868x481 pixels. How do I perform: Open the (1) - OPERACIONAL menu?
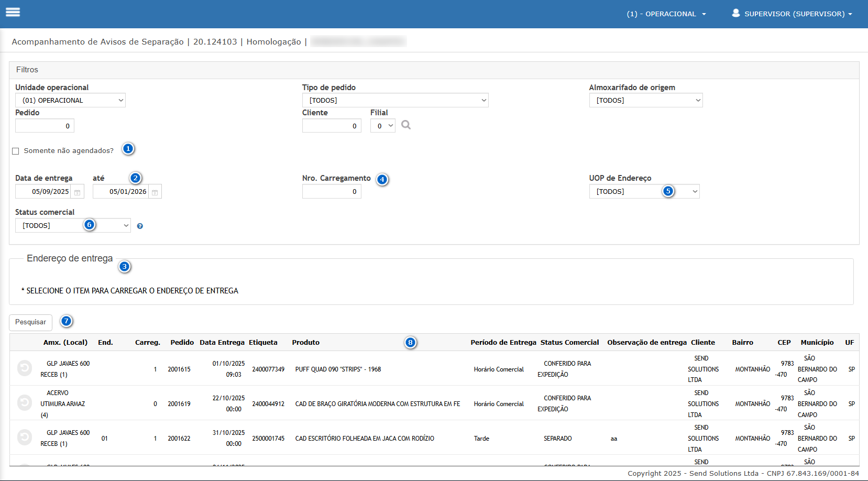[666, 14]
